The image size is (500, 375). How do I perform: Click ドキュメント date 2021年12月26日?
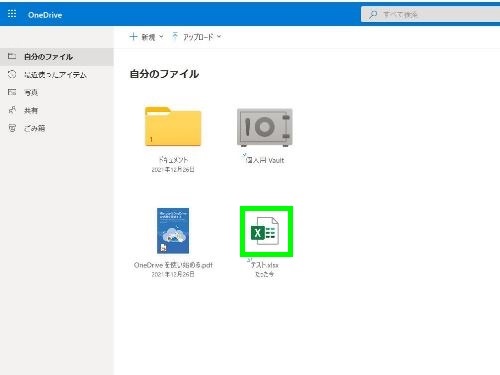pos(173,170)
